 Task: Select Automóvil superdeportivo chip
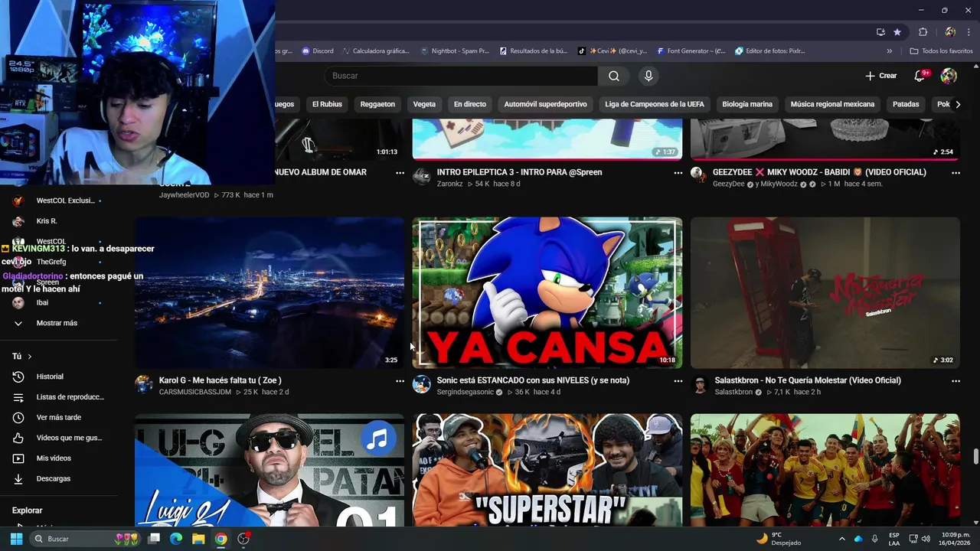(545, 104)
